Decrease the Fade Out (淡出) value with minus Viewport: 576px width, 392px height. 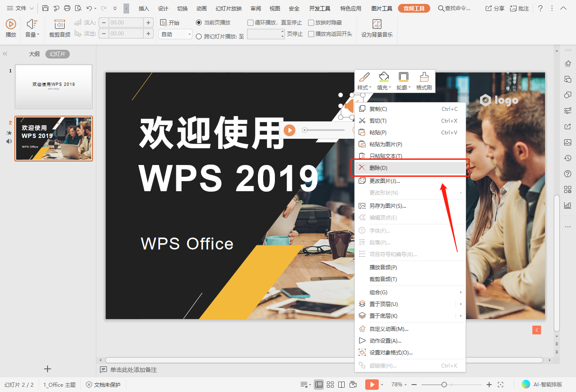104,34
